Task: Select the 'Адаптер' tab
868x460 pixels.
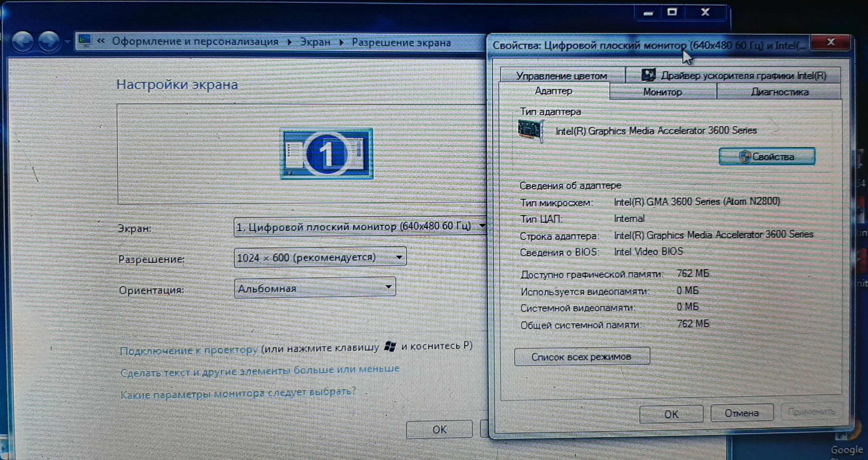Action: pyautogui.click(x=554, y=91)
